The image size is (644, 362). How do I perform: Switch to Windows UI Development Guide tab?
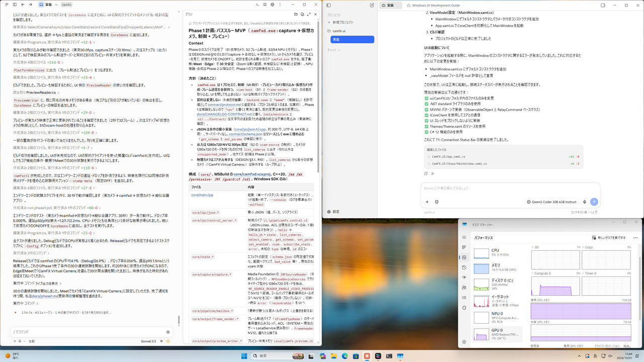click(433, 5)
